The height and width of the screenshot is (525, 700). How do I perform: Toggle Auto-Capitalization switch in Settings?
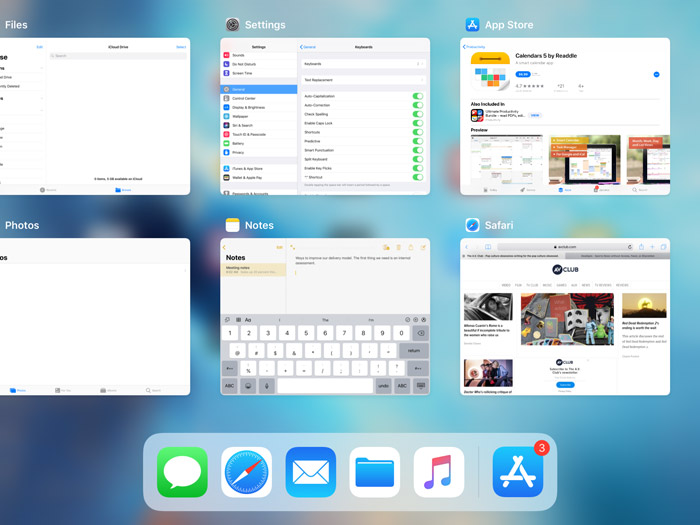pos(417,96)
